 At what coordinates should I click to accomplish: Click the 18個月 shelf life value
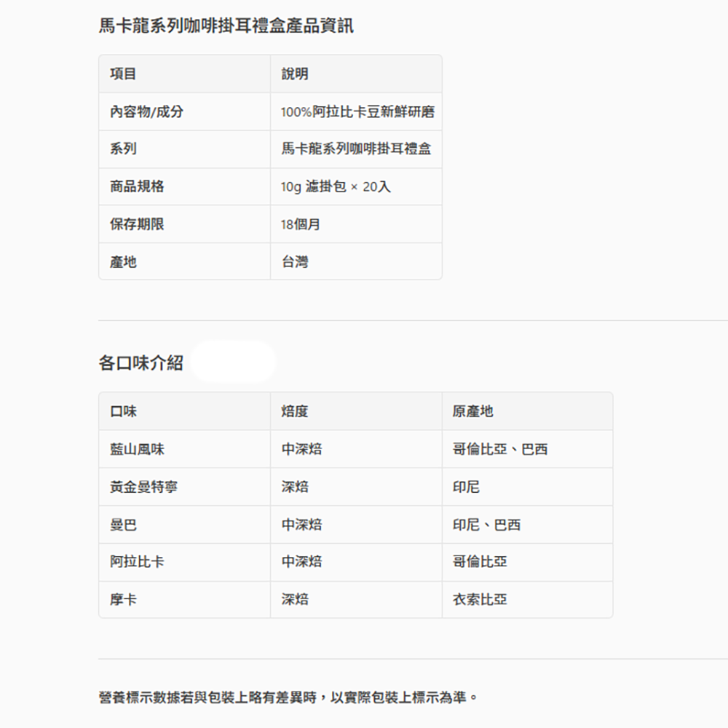click(x=300, y=224)
